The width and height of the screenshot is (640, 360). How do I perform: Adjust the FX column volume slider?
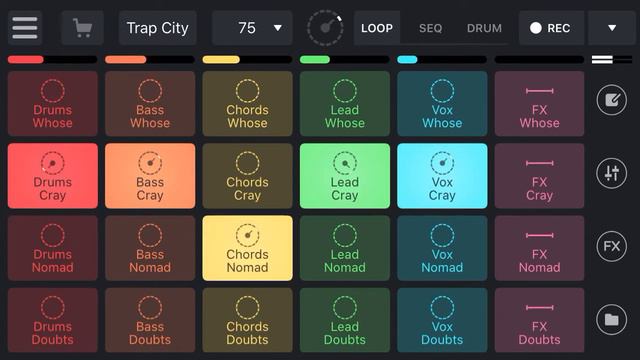(x=540, y=60)
